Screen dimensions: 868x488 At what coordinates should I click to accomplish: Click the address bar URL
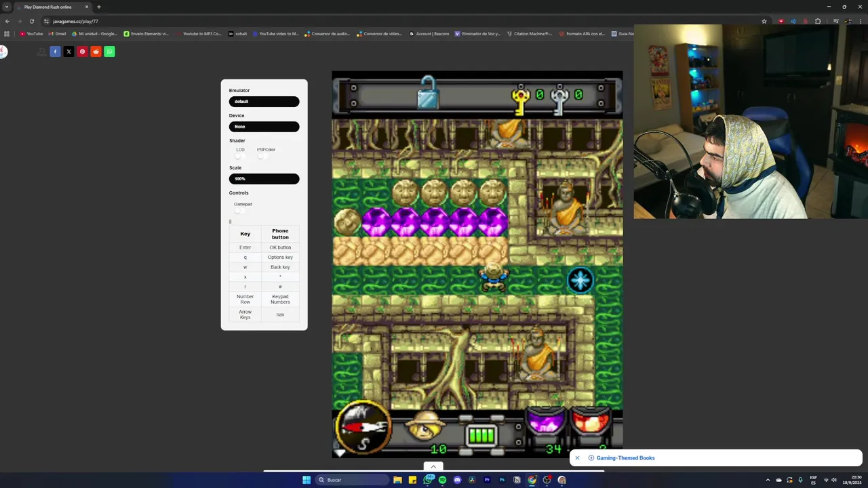(x=75, y=21)
